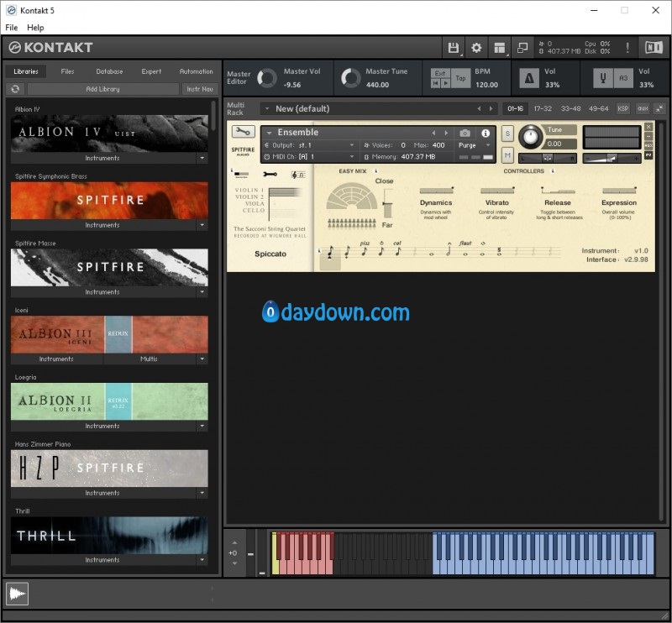
Task: Toggle Instr Nav button
Action: (200, 89)
